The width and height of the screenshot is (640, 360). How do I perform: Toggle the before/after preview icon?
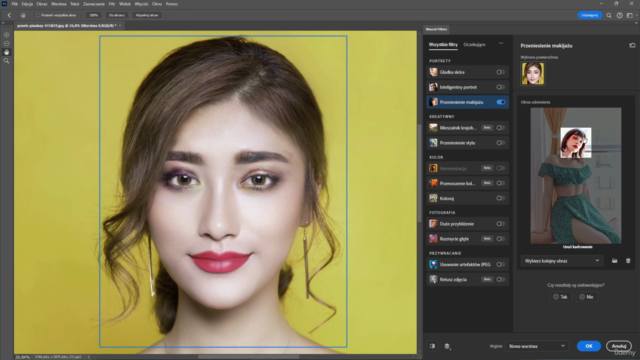click(432, 346)
